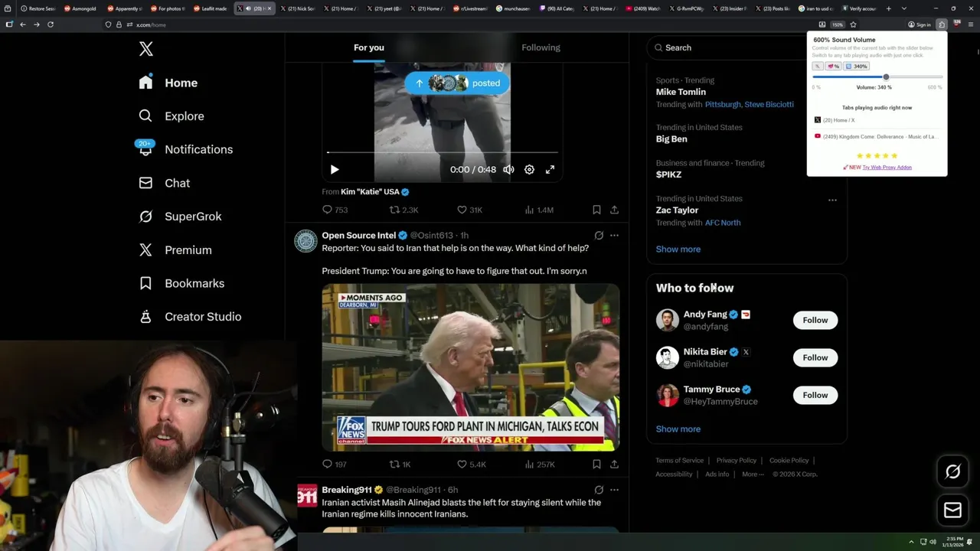The image size is (980, 551).
Task: Switch to Kingdom Come Deliverance audio tab
Action: (875, 137)
